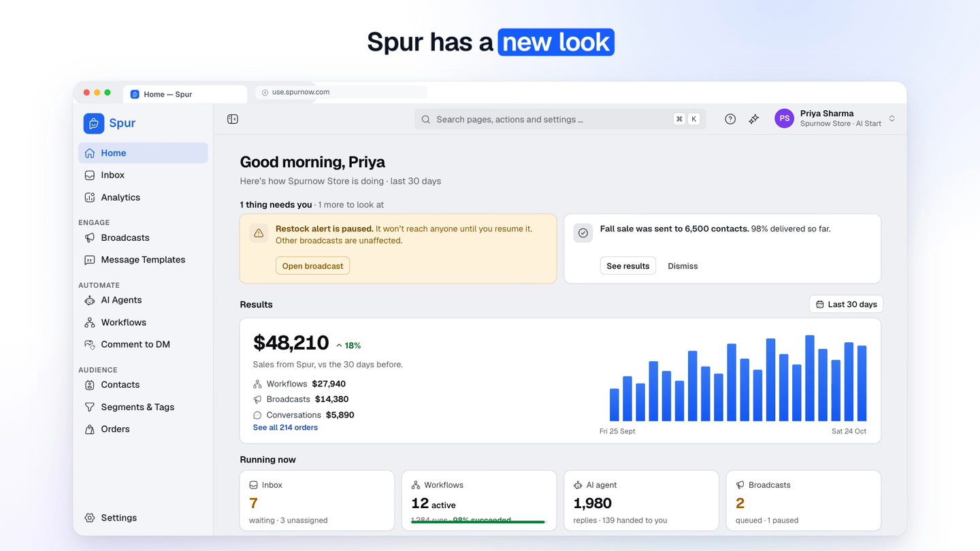Click the See results button
This screenshot has width=980, height=551.
coord(627,266)
